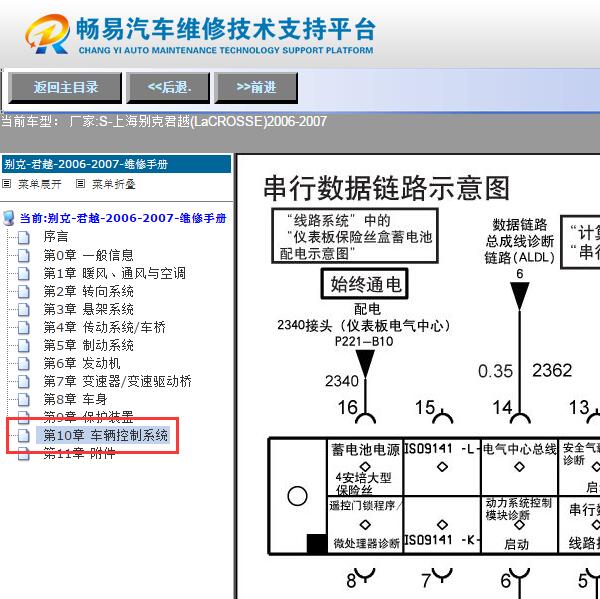
Task: Click the P221—B10 connector label
Action: click(364, 341)
